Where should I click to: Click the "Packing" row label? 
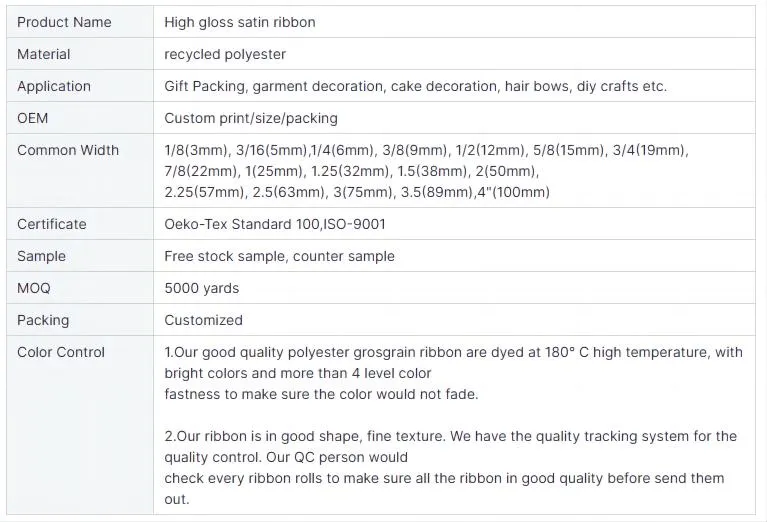pos(43,320)
